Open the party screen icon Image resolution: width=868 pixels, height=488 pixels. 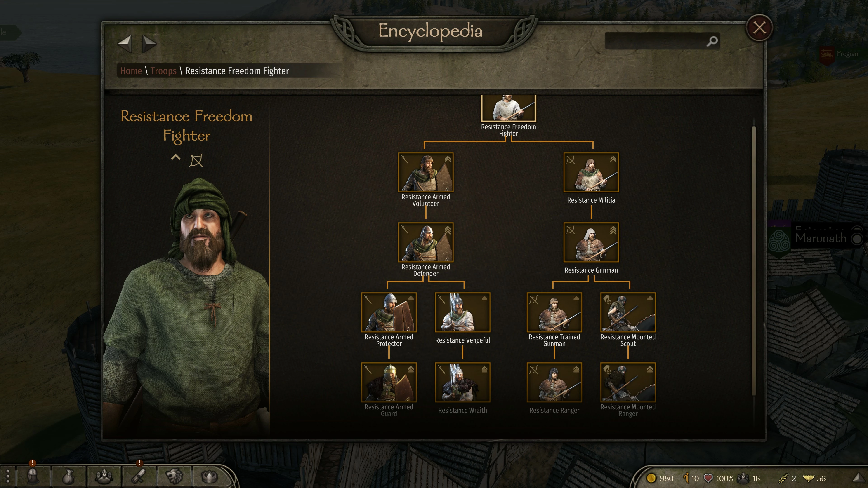pos(104,476)
